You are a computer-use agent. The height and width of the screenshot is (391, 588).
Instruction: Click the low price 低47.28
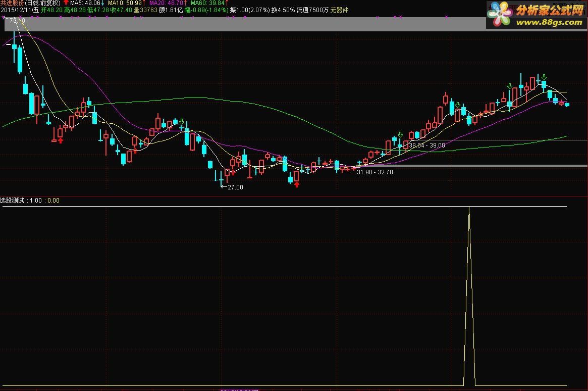click(x=98, y=10)
